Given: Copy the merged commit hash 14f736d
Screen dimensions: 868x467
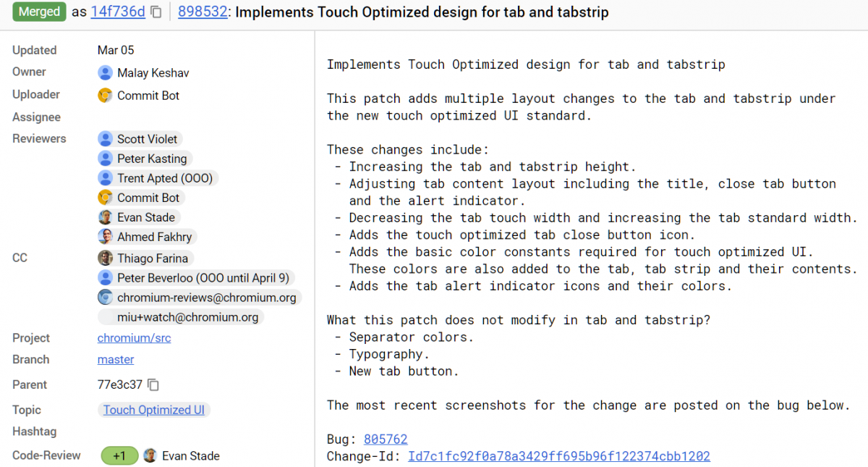Looking at the screenshot, I should click(156, 12).
